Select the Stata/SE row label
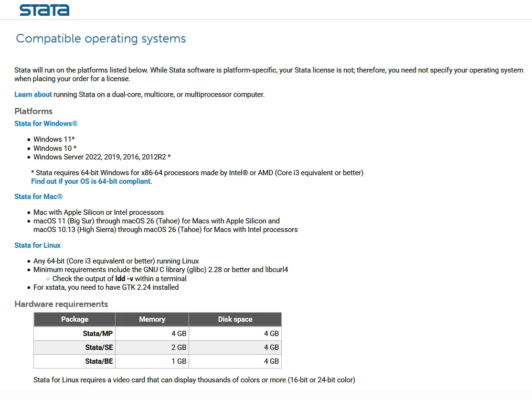Image resolution: width=532 pixels, height=400 pixels. 99,347
